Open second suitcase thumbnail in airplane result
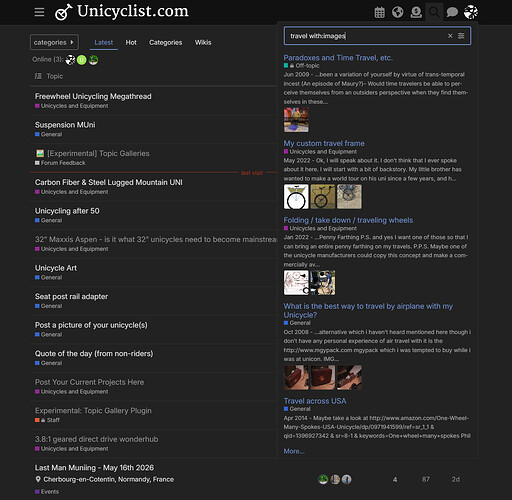The width and height of the screenshot is (512, 500). click(323, 377)
